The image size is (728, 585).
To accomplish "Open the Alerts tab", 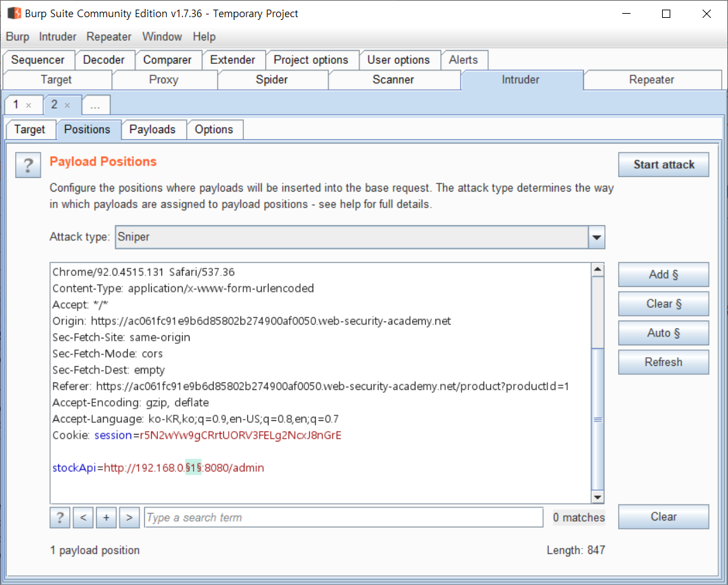I will click(464, 60).
